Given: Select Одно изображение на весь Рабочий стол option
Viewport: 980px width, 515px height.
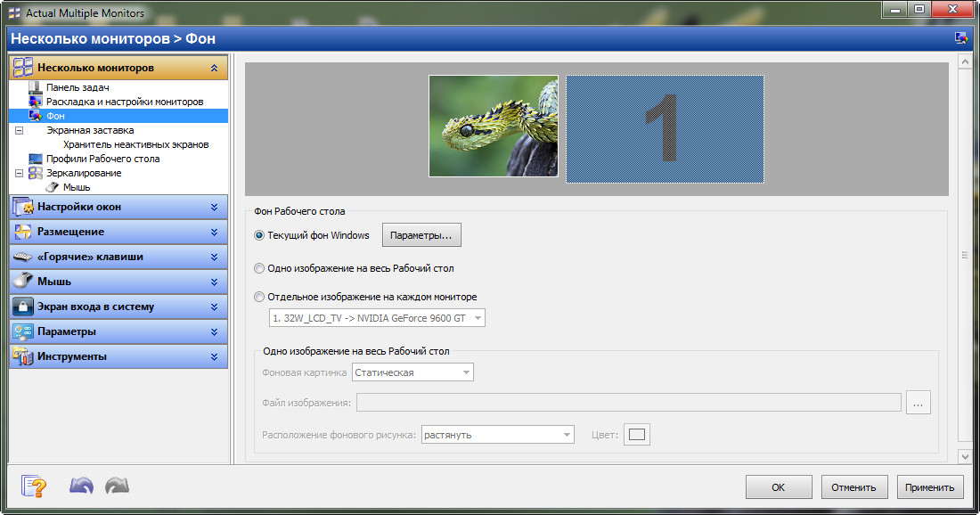Looking at the screenshot, I should coord(258,268).
